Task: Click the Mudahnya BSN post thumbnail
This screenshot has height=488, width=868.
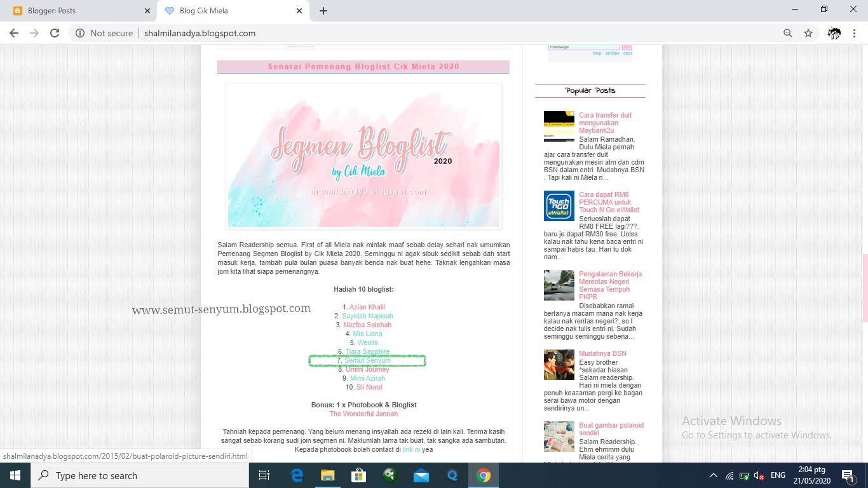Action: pyautogui.click(x=559, y=365)
